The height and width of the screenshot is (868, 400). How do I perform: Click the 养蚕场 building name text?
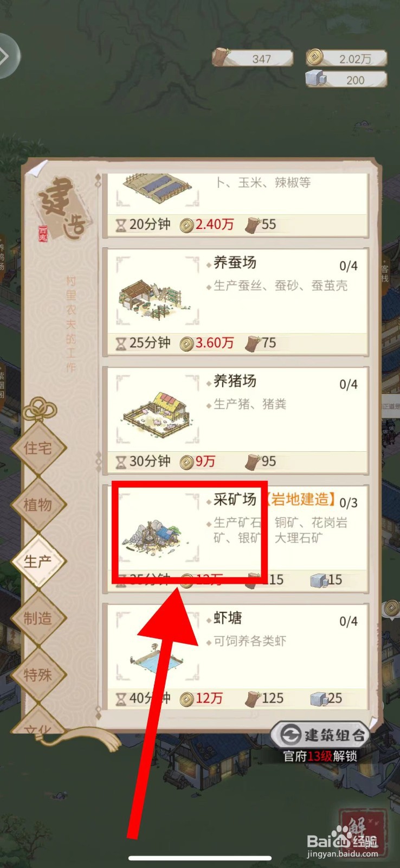click(x=235, y=263)
